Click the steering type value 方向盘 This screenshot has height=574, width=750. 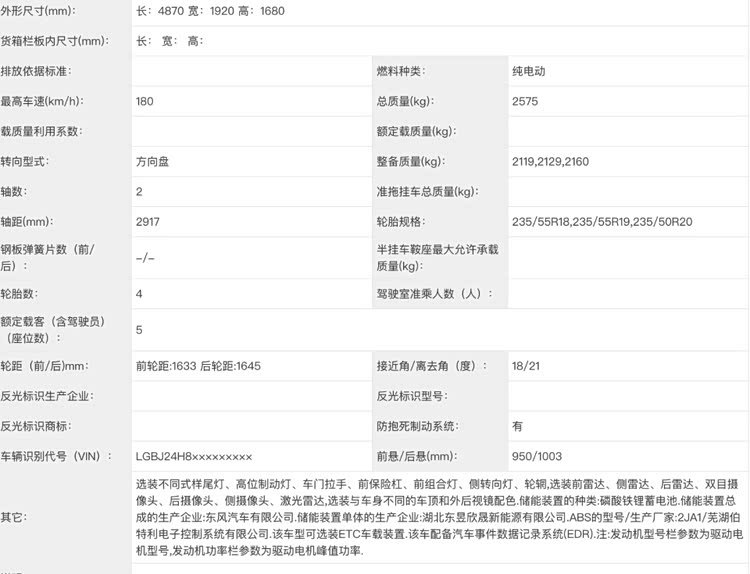(154, 161)
